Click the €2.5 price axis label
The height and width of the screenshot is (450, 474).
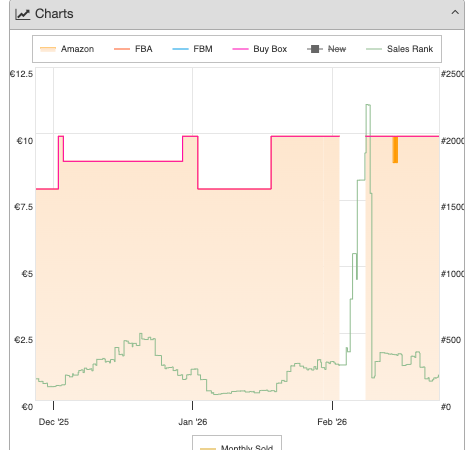[x=23, y=340]
